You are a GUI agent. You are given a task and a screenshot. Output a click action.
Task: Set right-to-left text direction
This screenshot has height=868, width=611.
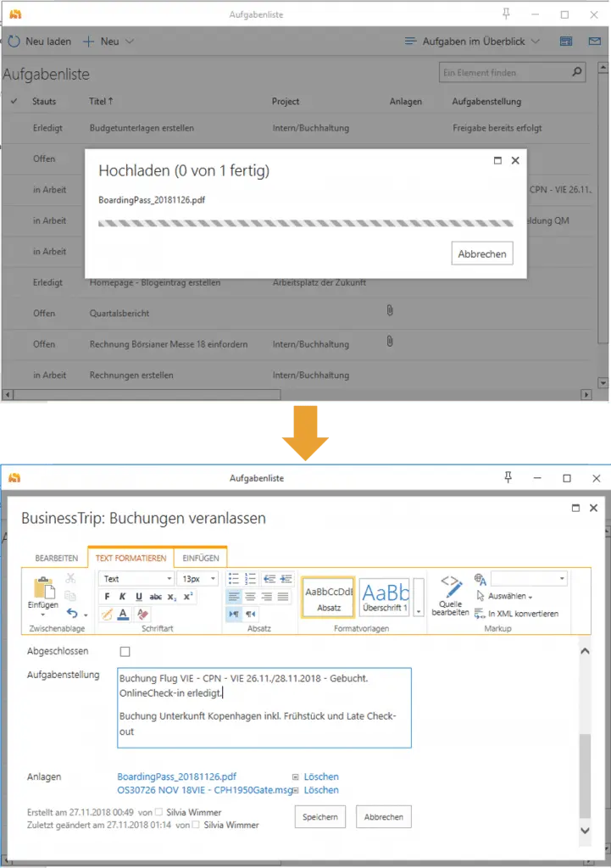pos(251,614)
